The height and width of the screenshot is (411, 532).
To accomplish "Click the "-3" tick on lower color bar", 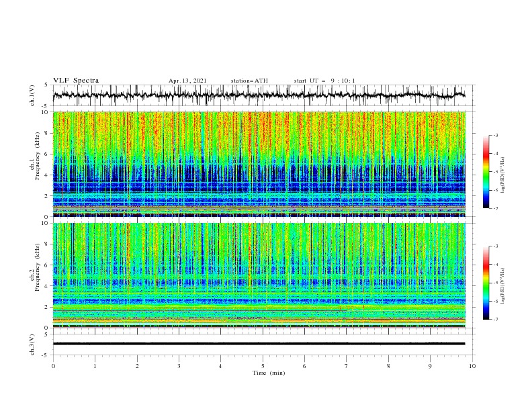I will click(x=495, y=246).
